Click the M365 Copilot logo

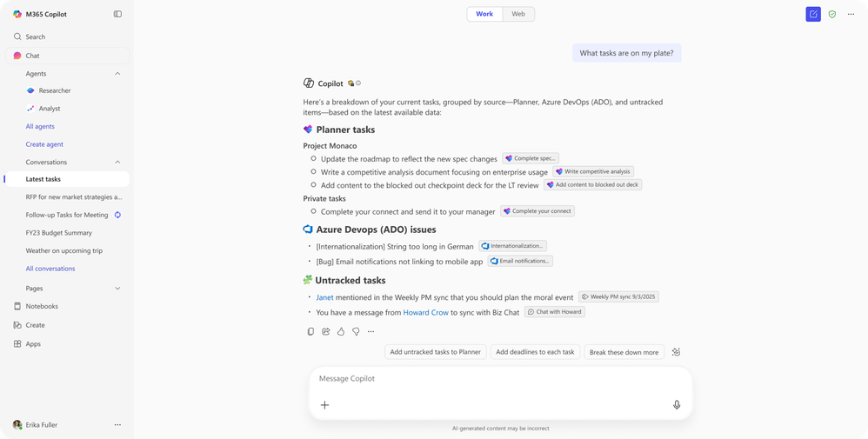tap(17, 15)
